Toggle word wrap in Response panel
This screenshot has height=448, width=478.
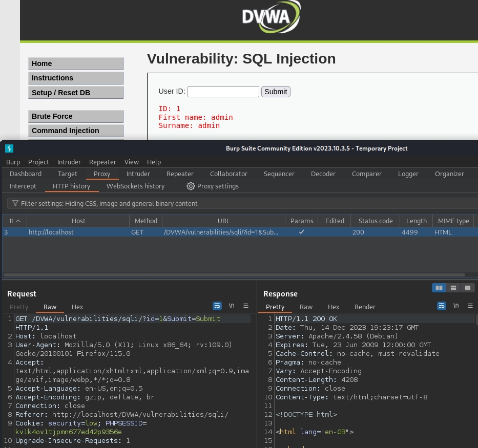(x=441, y=306)
